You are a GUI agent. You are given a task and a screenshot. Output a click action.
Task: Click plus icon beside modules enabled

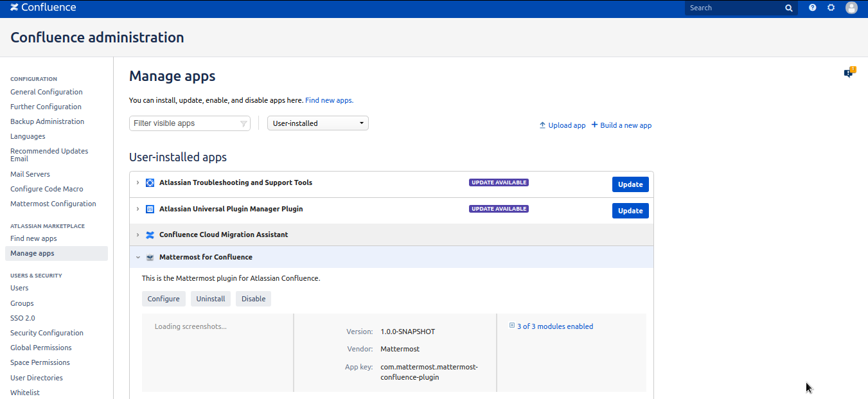(x=512, y=326)
